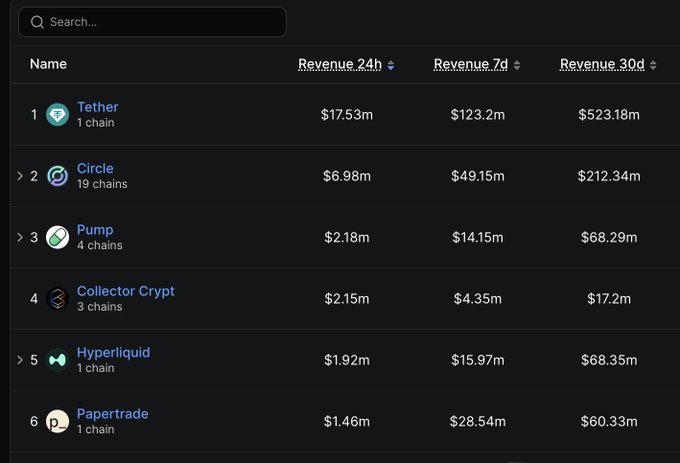Click '1 chain' under Hyperliquid
Viewport: 680px width, 463px height.
point(96,368)
